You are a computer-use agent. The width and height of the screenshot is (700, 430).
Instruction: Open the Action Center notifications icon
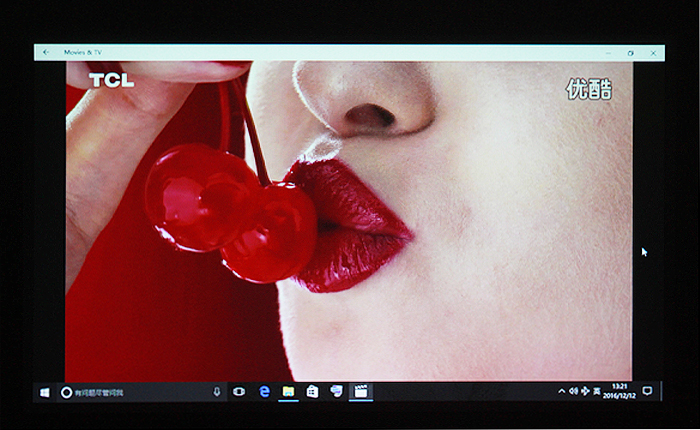647,391
